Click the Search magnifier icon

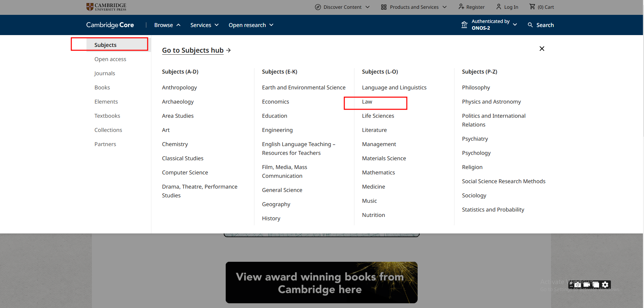[530, 25]
